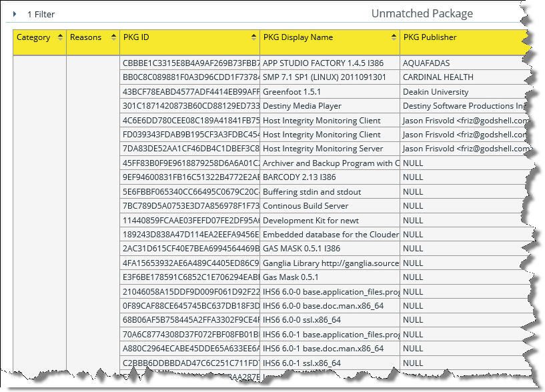Image resolution: width=545 pixels, height=392 pixels.
Task: Sort by the Category column arrows
Action: pyautogui.click(x=60, y=37)
